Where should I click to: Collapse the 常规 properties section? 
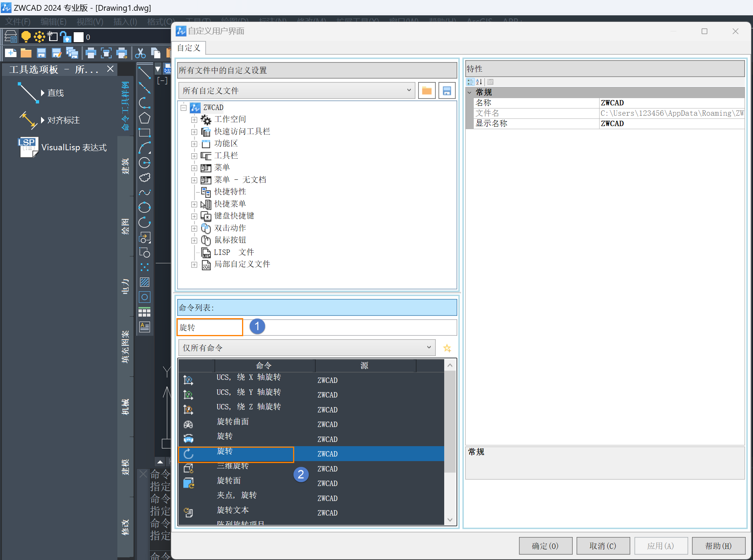[470, 92]
